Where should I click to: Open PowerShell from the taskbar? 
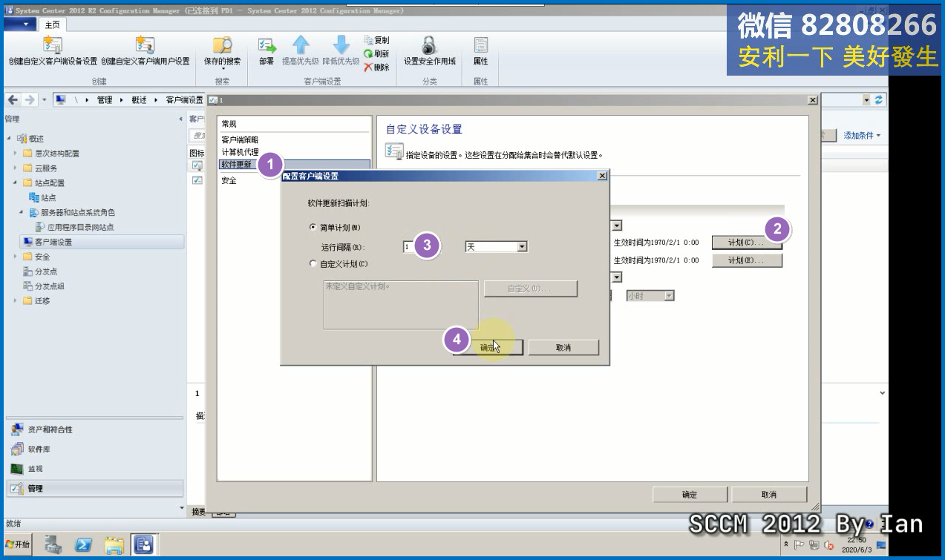(x=84, y=545)
